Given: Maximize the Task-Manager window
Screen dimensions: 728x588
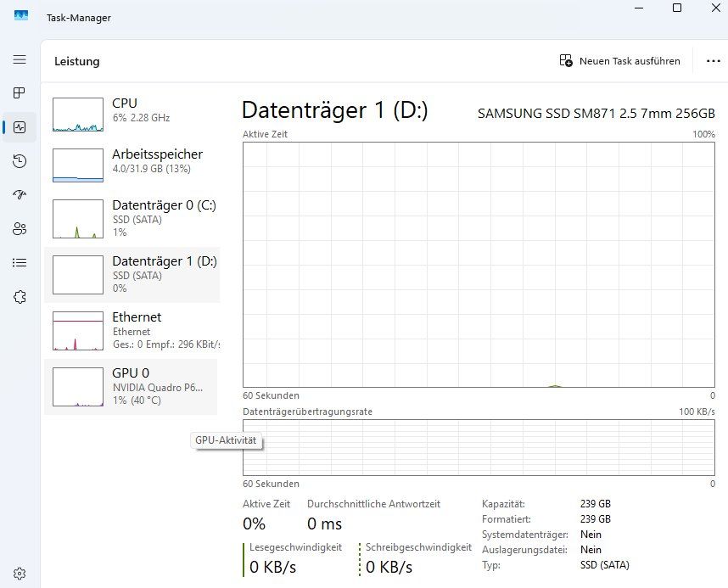Looking at the screenshot, I should tap(677, 8).
